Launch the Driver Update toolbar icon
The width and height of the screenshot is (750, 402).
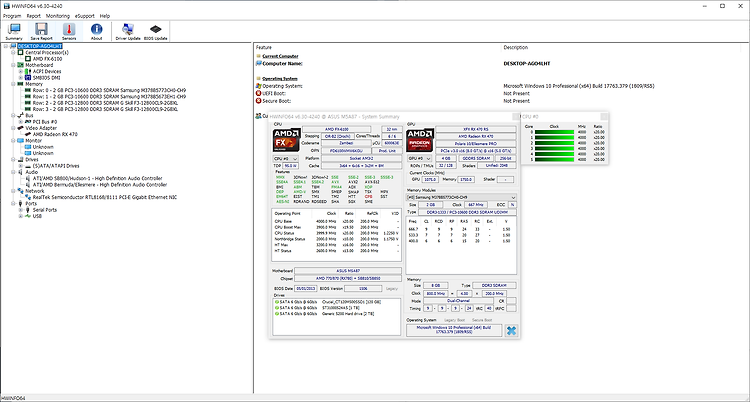(128, 31)
